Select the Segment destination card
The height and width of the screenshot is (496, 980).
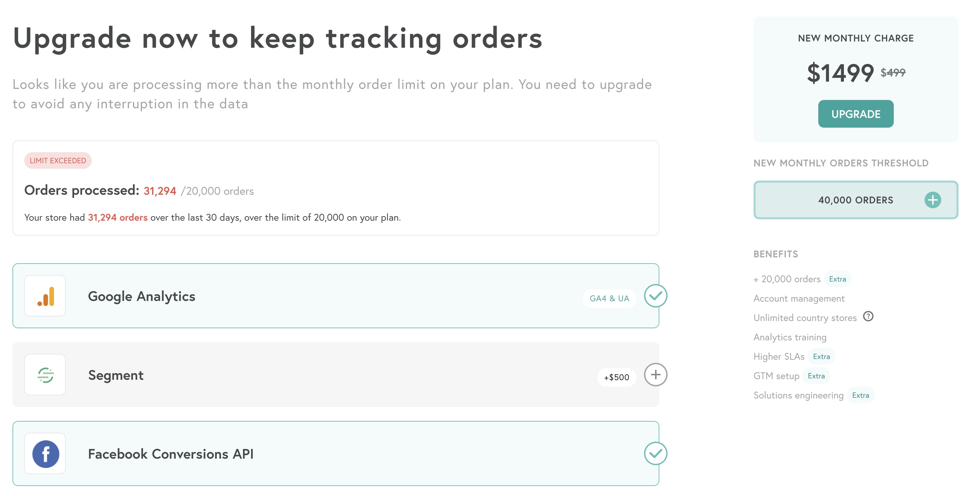[x=336, y=375]
